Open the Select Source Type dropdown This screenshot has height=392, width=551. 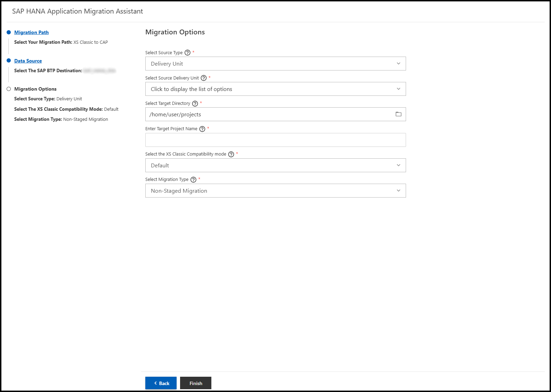point(275,64)
